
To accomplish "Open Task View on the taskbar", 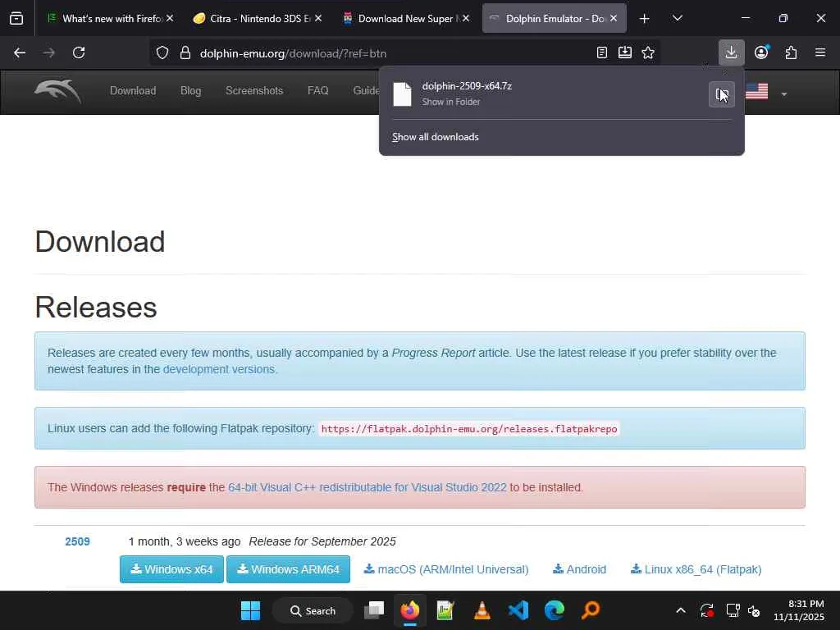I will [x=374, y=610].
